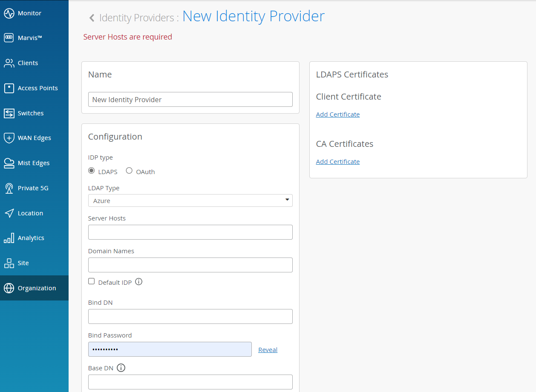Click Reveal to show the Bind Password
This screenshot has width=536, height=392.
268,350
